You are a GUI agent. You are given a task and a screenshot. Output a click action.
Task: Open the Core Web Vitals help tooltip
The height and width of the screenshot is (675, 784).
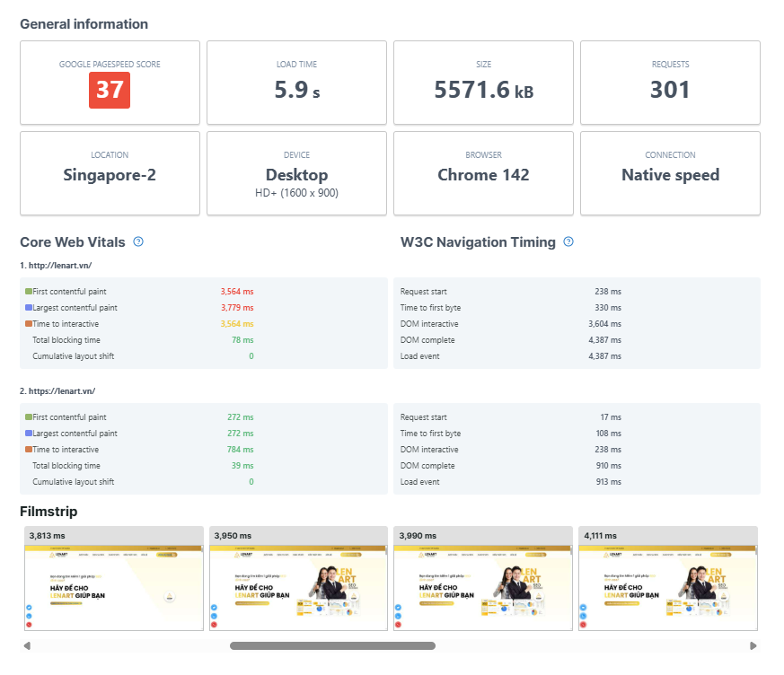(x=138, y=241)
